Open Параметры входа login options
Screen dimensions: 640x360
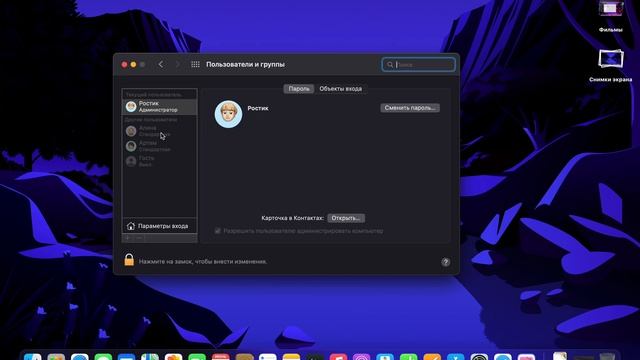(x=160, y=226)
